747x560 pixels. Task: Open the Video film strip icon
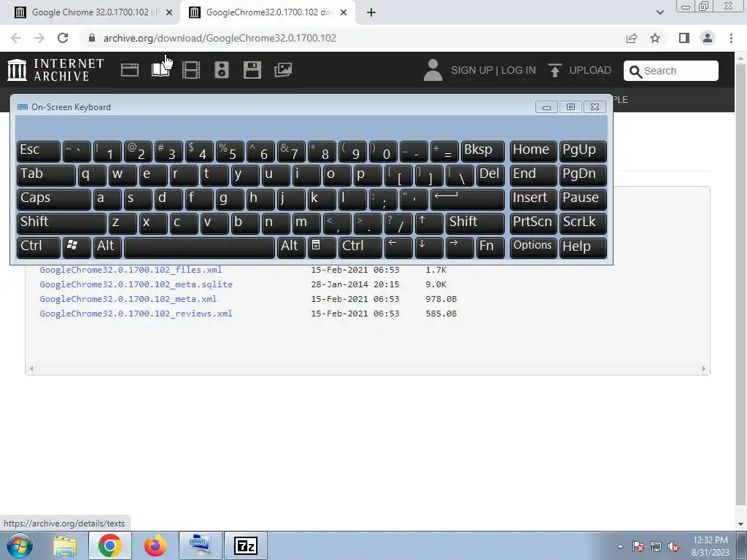(191, 70)
